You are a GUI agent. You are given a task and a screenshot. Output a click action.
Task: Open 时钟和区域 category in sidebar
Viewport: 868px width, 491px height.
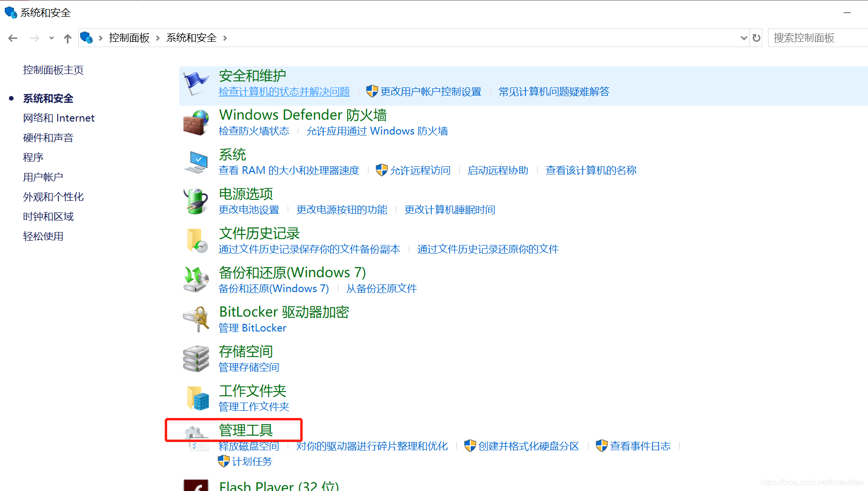point(48,217)
